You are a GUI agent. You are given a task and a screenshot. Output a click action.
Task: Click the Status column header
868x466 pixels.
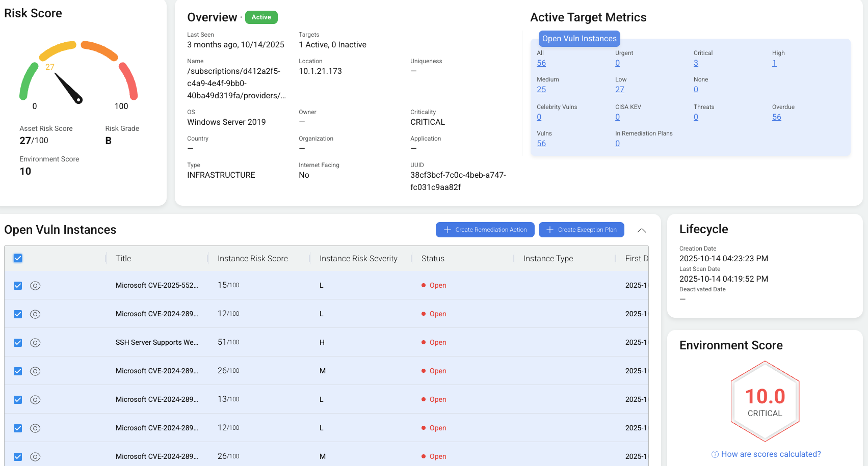[x=433, y=259]
